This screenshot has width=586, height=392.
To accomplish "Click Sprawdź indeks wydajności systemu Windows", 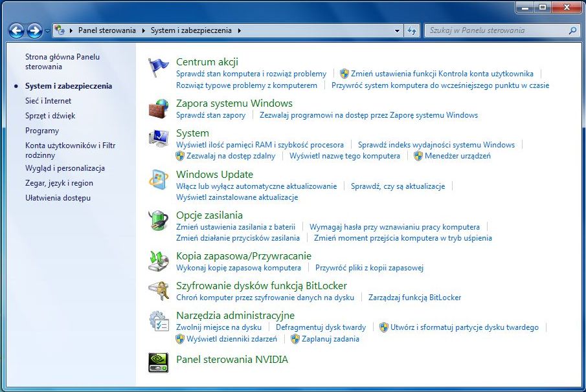I will coord(436,145).
